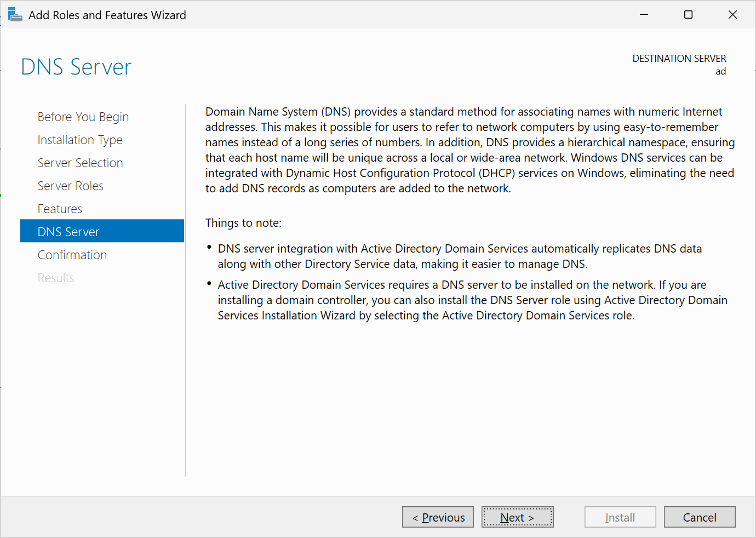756x538 pixels.
Task: Click the grayed-out "Results" step
Action: (x=56, y=278)
